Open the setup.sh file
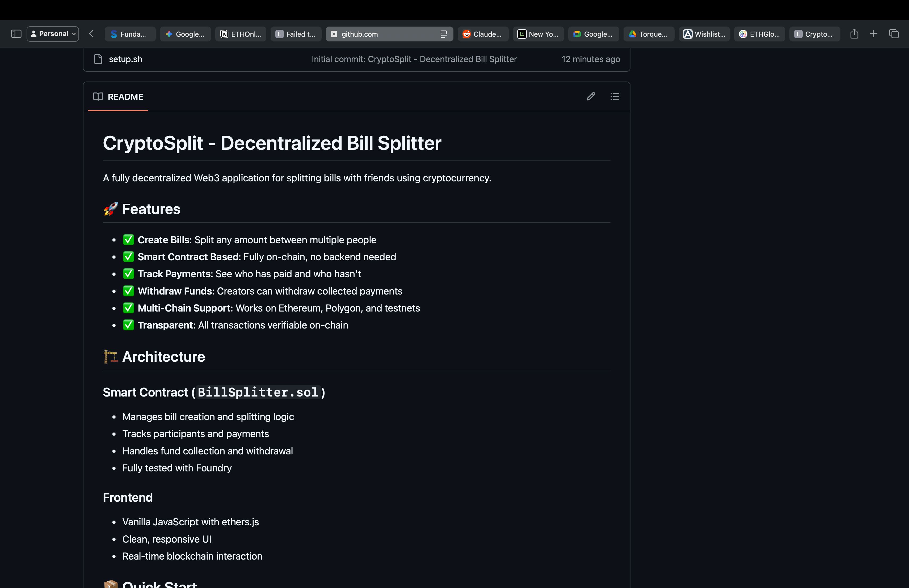 coord(126,59)
